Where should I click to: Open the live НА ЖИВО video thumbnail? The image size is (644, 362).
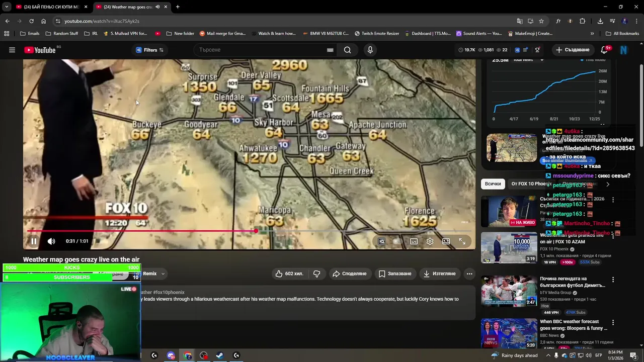tap(509, 212)
